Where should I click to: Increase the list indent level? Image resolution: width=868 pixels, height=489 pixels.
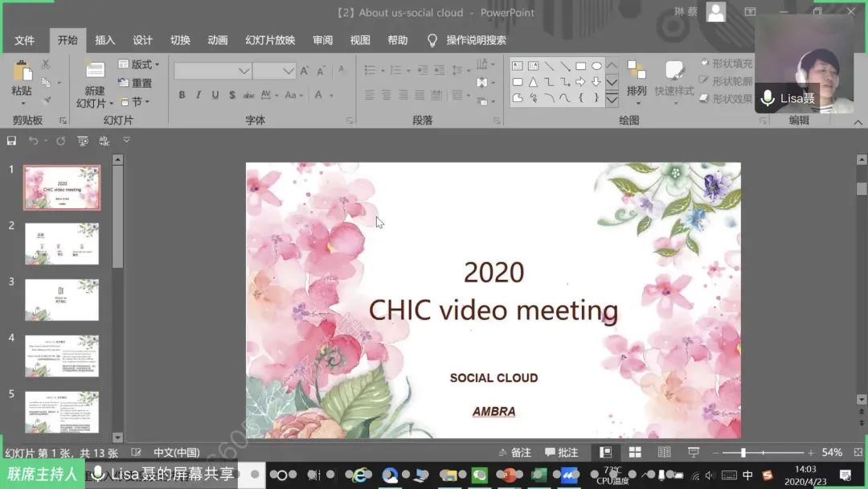(439, 70)
